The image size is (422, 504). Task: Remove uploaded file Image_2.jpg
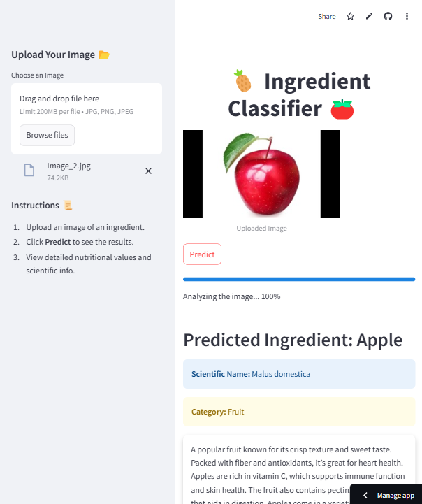pos(148,171)
